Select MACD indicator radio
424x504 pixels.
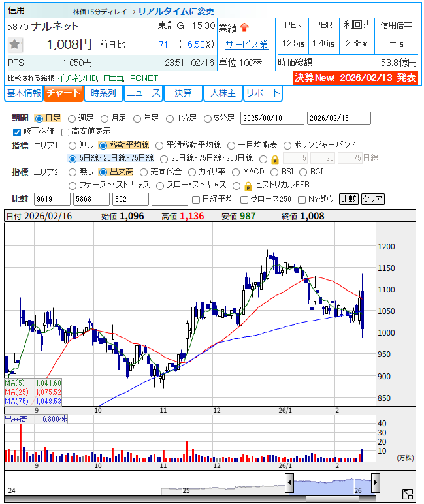pos(236,172)
